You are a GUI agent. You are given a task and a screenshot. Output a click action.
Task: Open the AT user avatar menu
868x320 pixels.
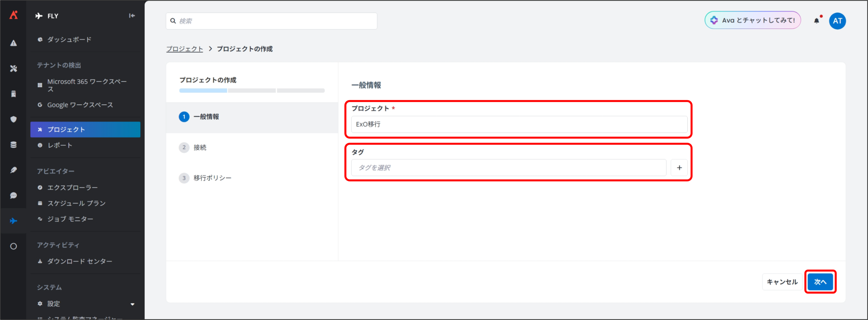click(x=837, y=21)
